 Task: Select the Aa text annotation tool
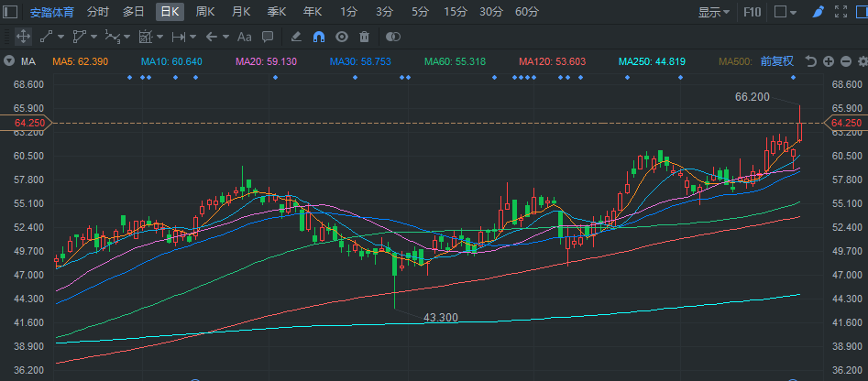[x=244, y=37]
